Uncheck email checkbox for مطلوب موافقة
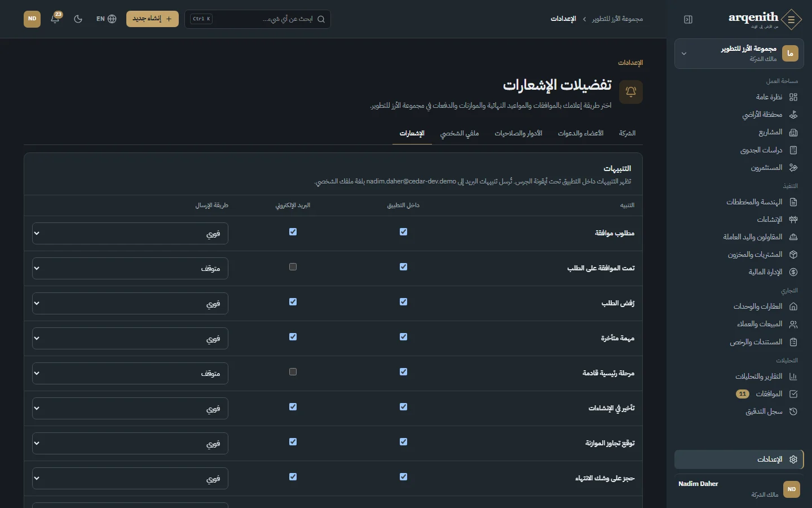Image resolution: width=812 pixels, height=508 pixels. (293, 232)
